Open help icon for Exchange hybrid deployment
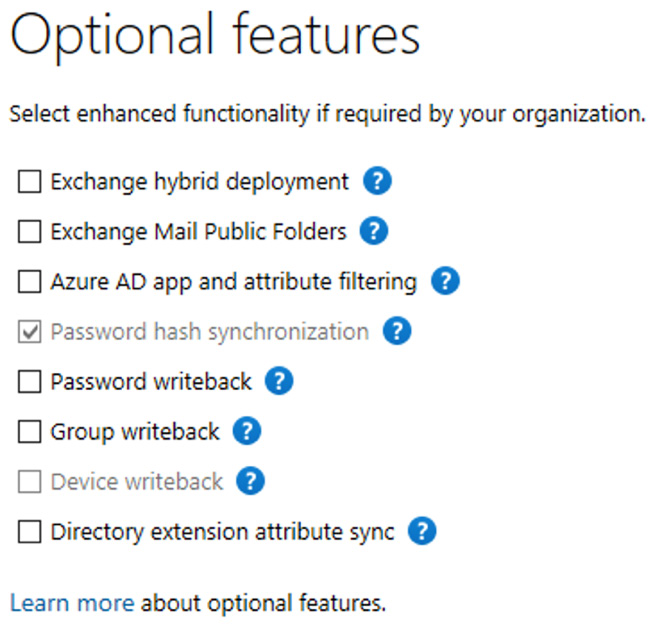The width and height of the screenshot is (659, 628). 377,182
